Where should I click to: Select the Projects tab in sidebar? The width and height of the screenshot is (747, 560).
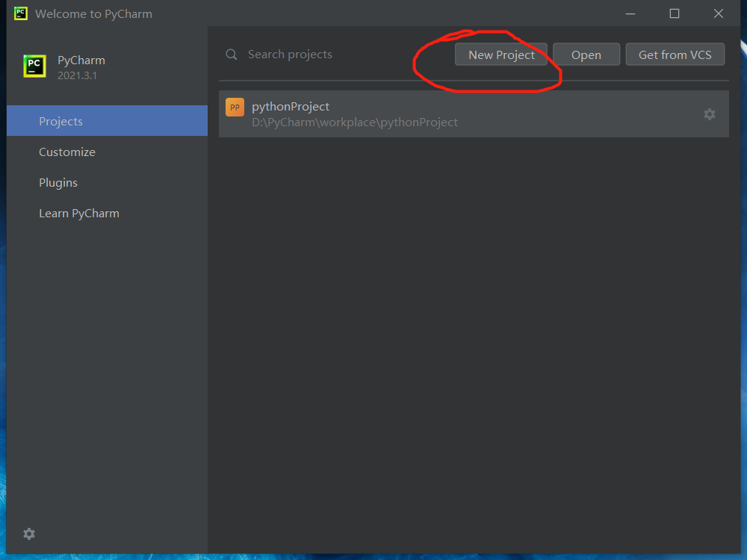[107, 121]
